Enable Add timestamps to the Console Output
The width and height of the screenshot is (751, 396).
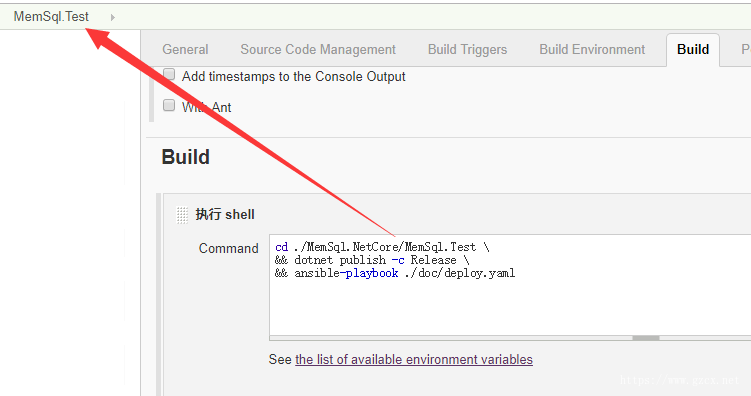point(169,75)
